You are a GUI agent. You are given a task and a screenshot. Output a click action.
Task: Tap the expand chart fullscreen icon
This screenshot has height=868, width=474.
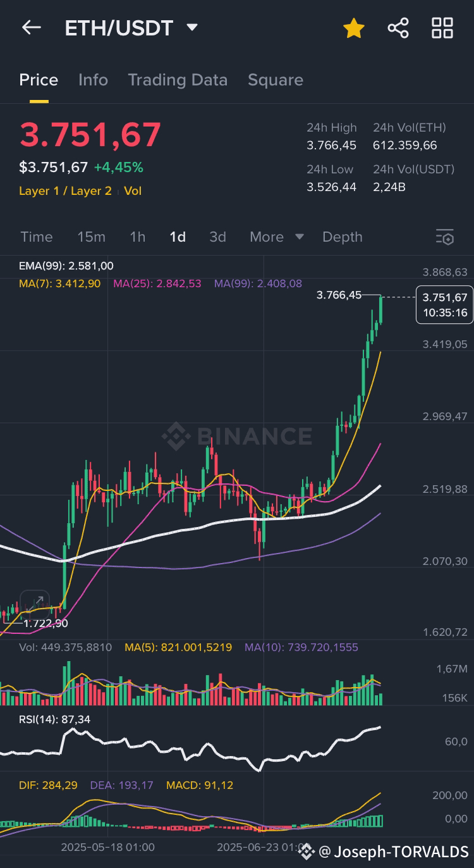pos(34,602)
